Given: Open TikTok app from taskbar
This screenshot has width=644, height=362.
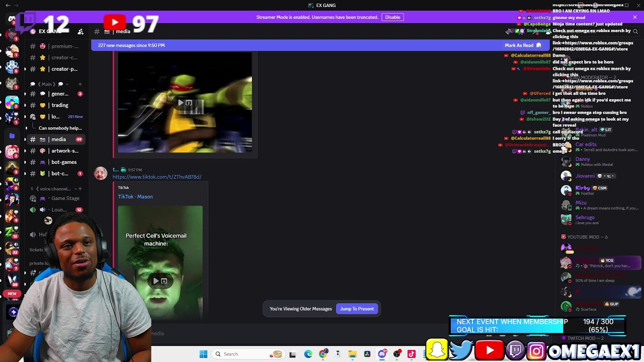Looking at the screenshot, I should point(412,354).
